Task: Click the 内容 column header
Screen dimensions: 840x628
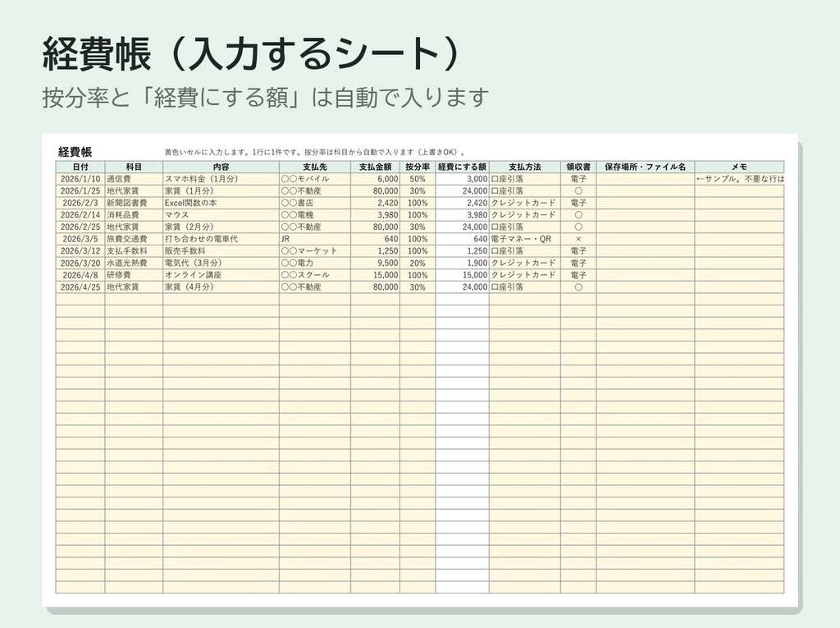Action: (x=221, y=167)
